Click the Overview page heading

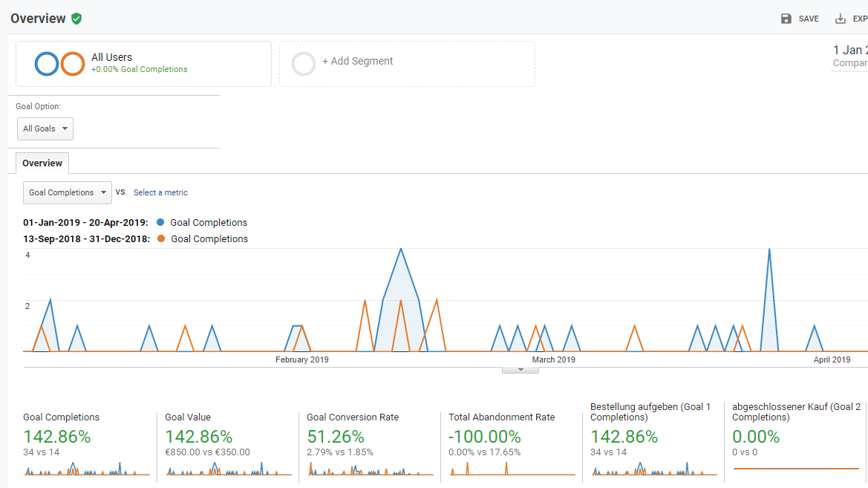pyautogui.click(x=38, y=19)
